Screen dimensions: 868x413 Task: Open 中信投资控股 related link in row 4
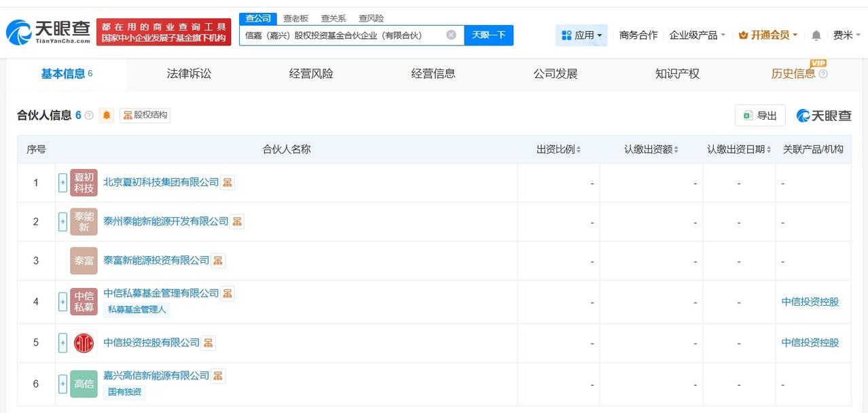coord(810,302)
